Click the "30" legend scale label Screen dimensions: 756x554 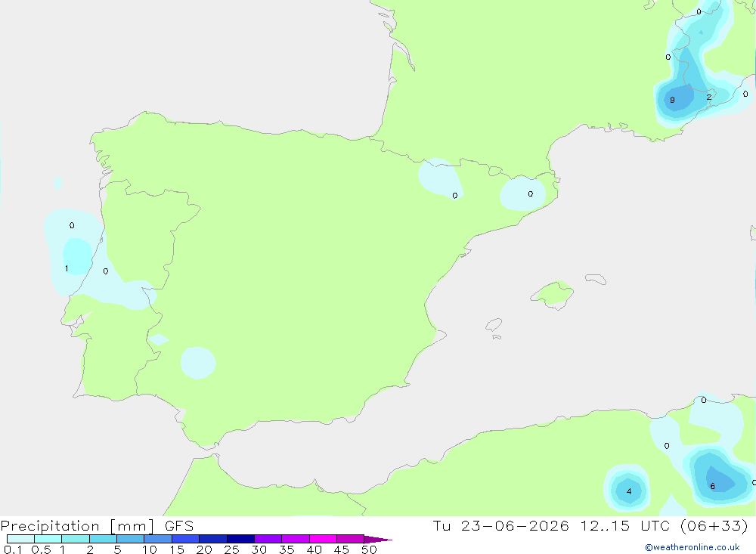259,549
